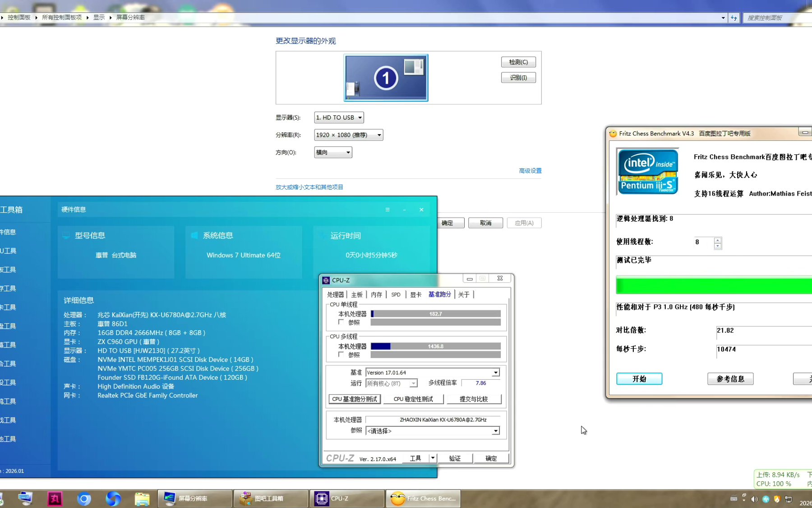This screenshot has width=812, height=508.
Task: Switch to the 关于 tab in CPU-Z
Action: [464, 294]
